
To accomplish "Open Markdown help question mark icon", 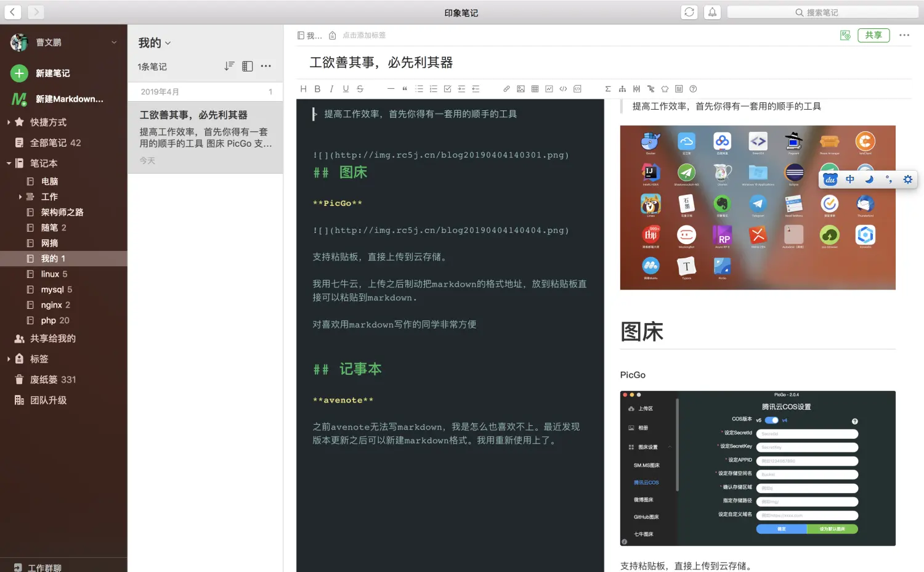I will point(693,89).
